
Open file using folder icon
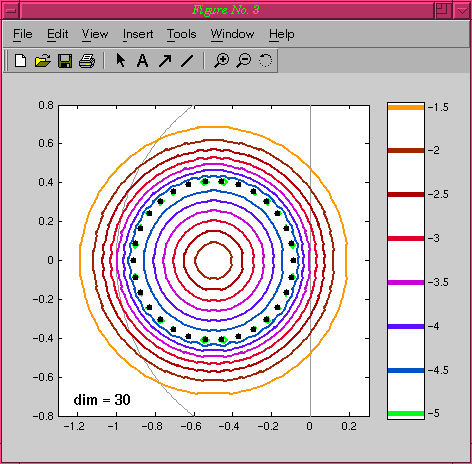43,61
